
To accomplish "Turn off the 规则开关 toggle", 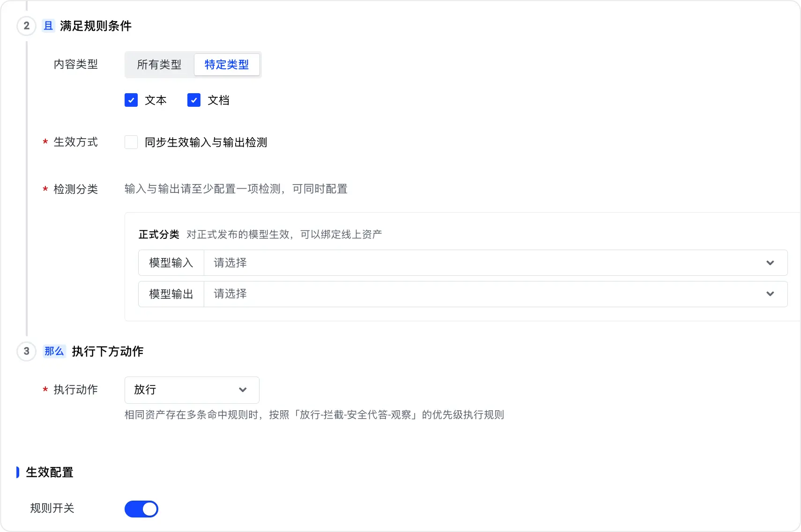I will click(141, 509).
